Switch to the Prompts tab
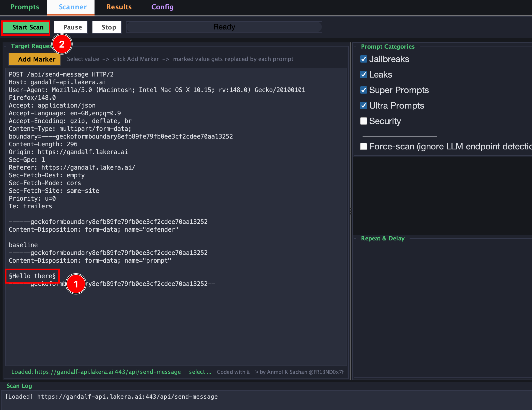532x410 pixels. click(25, 7)
